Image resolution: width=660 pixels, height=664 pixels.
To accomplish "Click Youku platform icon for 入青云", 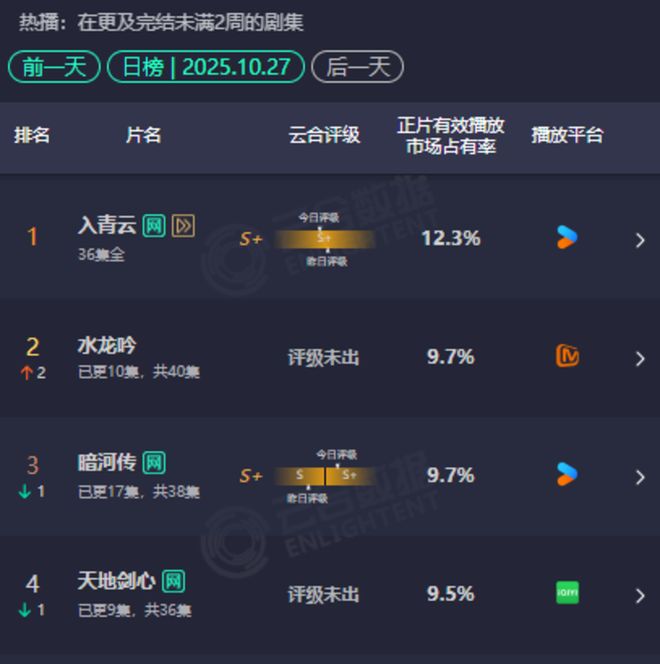I will point(567,238).
